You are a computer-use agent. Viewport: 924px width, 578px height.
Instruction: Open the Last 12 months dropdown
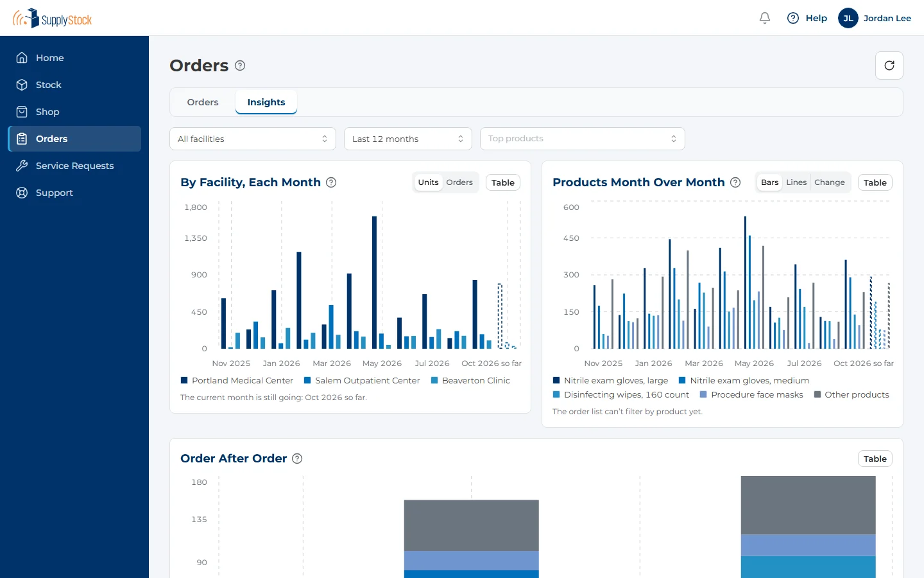[408, 139]
